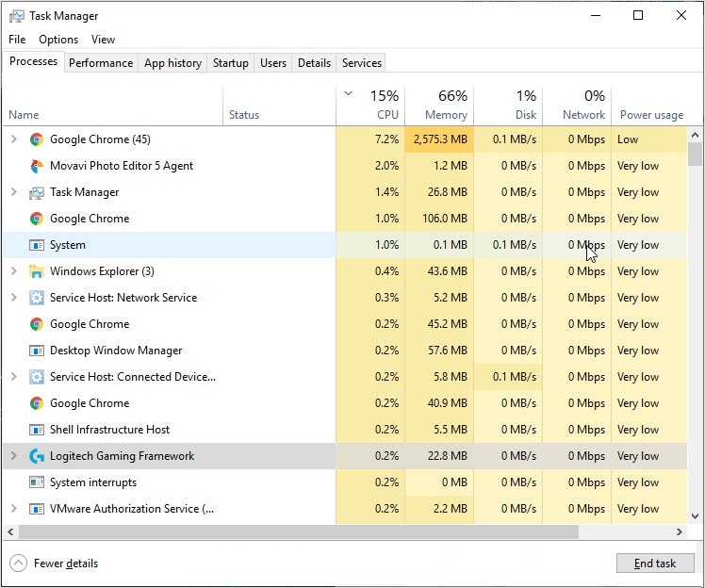Click the End task button
705x588 pixels.
click(x=655, y=563)
